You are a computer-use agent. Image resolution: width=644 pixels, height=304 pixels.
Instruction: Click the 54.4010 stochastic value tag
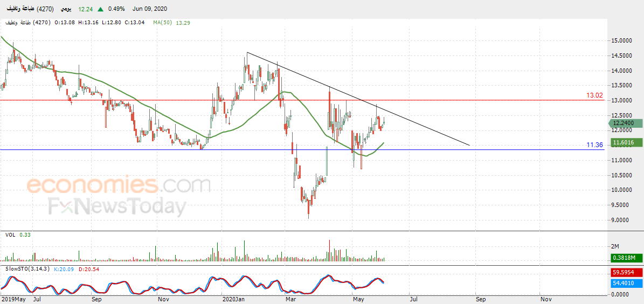click(x=625, y=284)
